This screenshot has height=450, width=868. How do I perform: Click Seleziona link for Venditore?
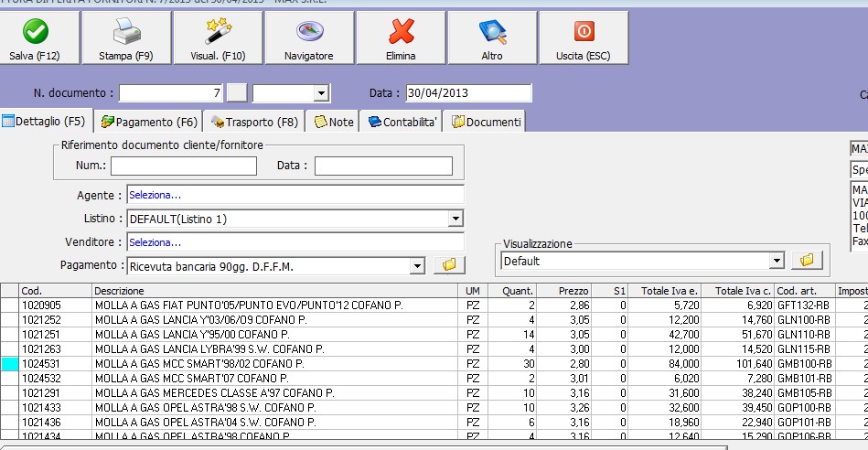click(155, 242)
